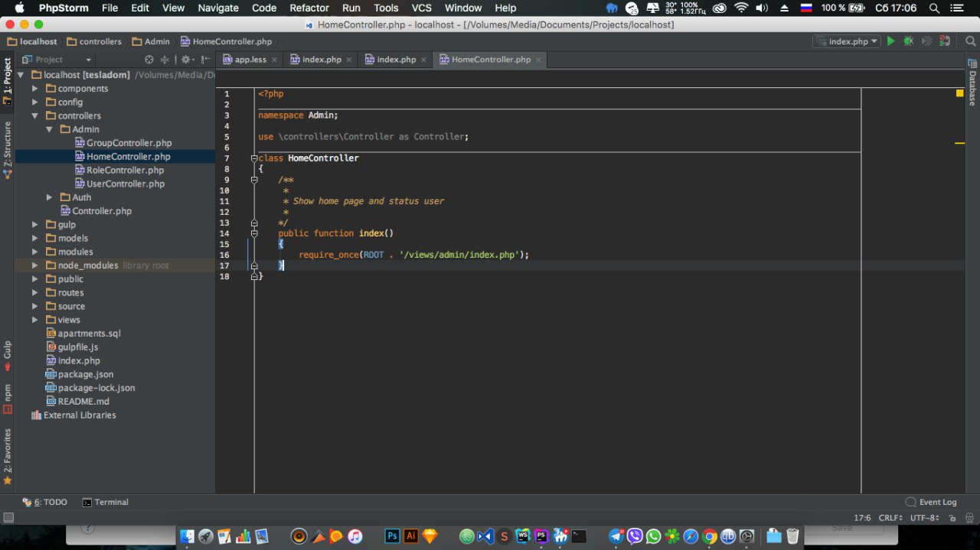Open the Event Log
This screenshot has width=980, height=550.
[x=931, y=502]
